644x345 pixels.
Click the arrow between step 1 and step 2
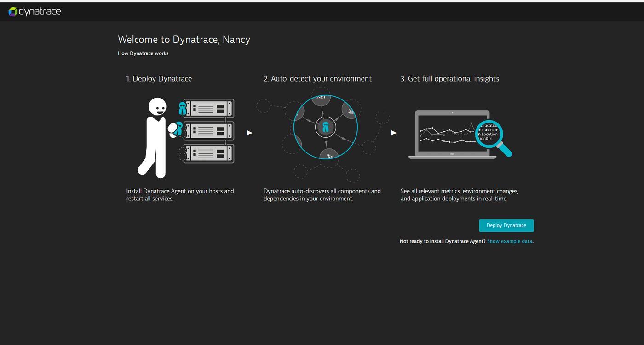point(249,133)
